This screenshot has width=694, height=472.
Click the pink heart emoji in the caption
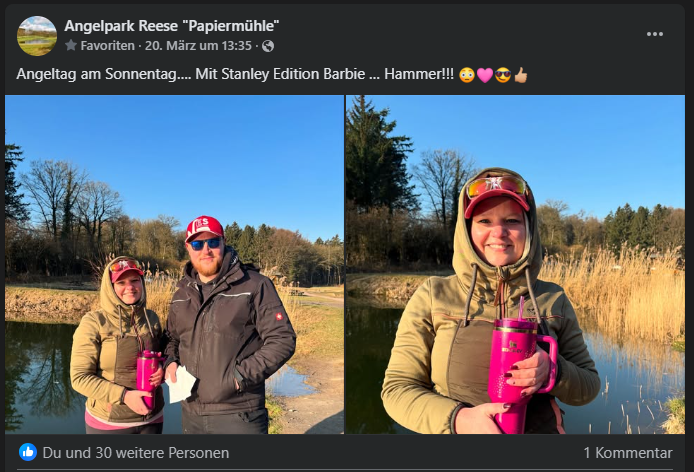tap(485, 75)
